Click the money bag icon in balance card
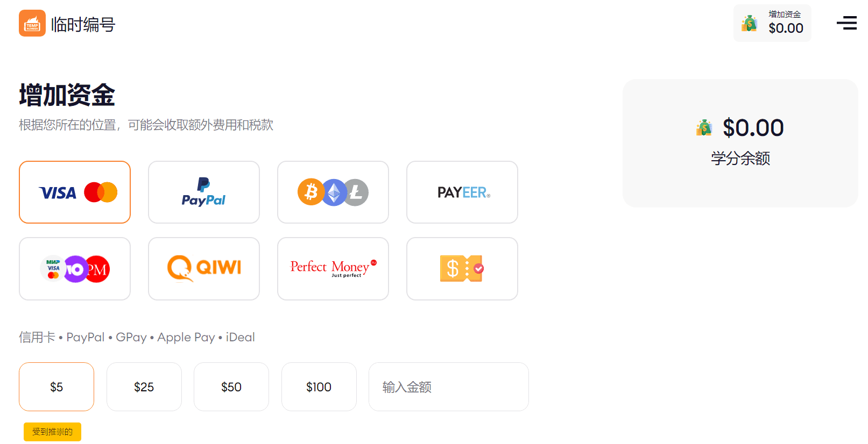868x444 pixels. point(704,128)
